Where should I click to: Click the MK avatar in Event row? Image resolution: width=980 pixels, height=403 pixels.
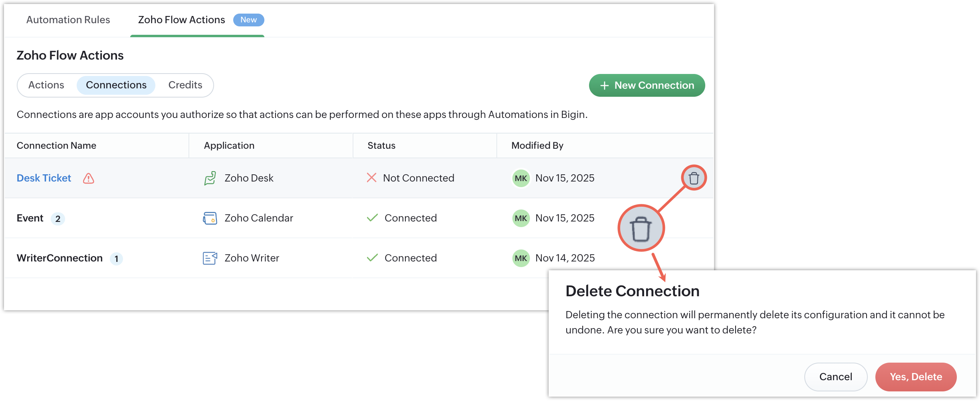(x=521, y=218)
